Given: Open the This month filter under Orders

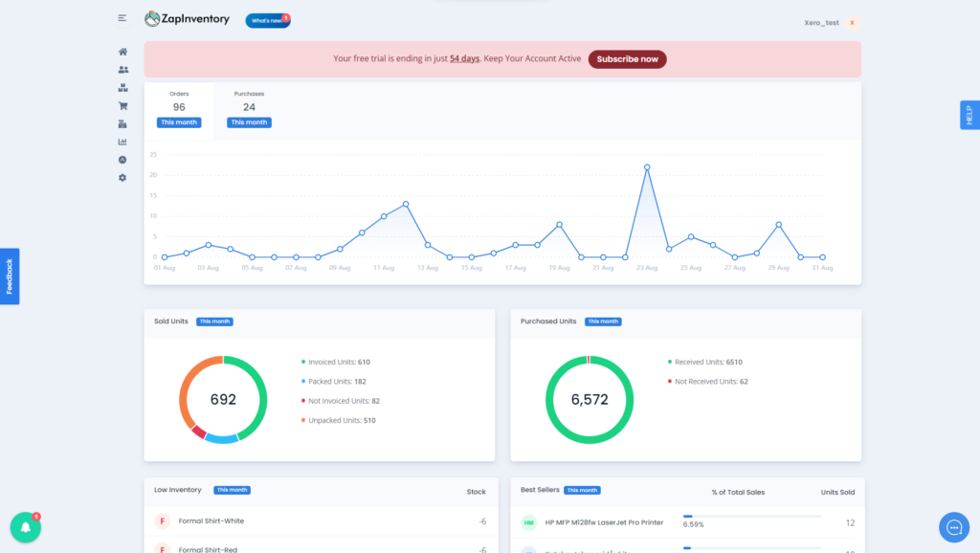Looking at the screenshot, I should (179, 122).
